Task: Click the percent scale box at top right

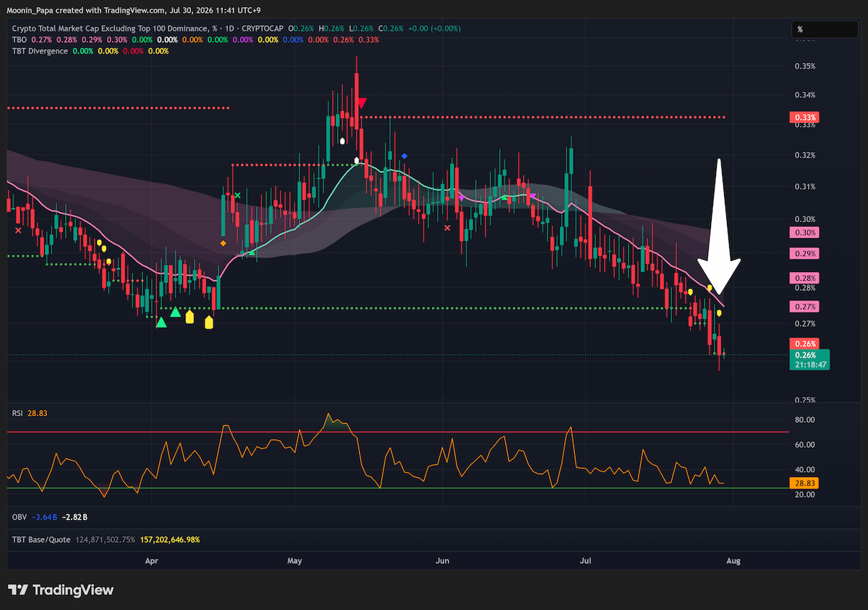Action: (825, 30)
